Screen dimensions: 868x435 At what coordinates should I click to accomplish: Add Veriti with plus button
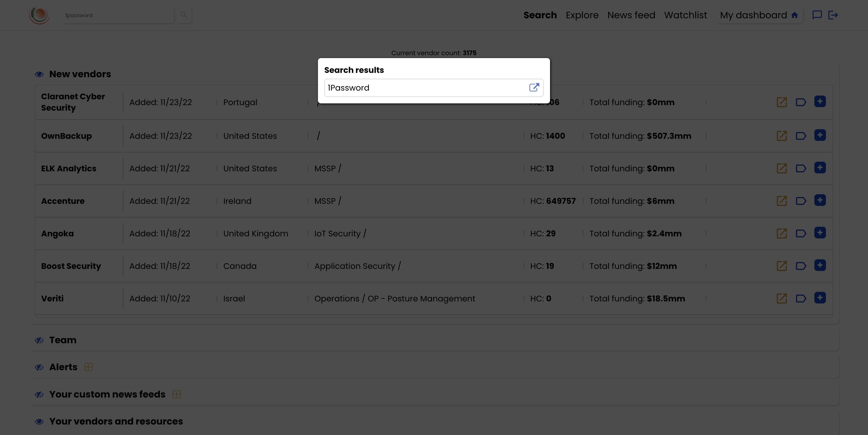point(820,297)
